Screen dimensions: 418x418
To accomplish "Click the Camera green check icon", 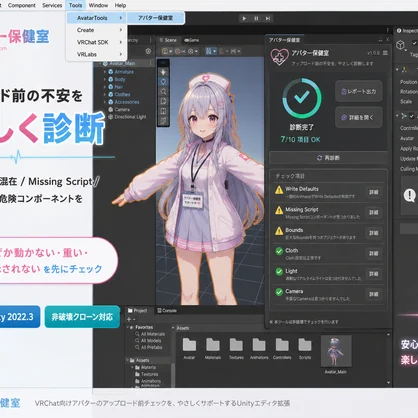I will (x=279, y=292).
